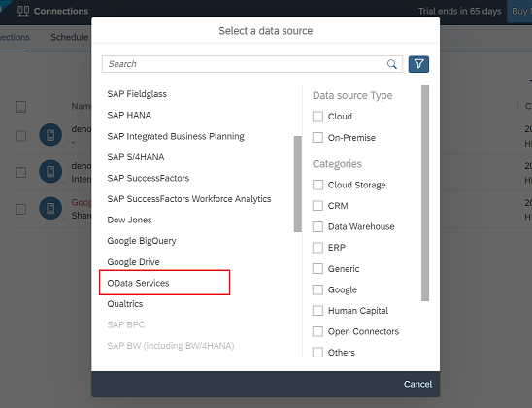Open the Schedule tab

point(70,37)
